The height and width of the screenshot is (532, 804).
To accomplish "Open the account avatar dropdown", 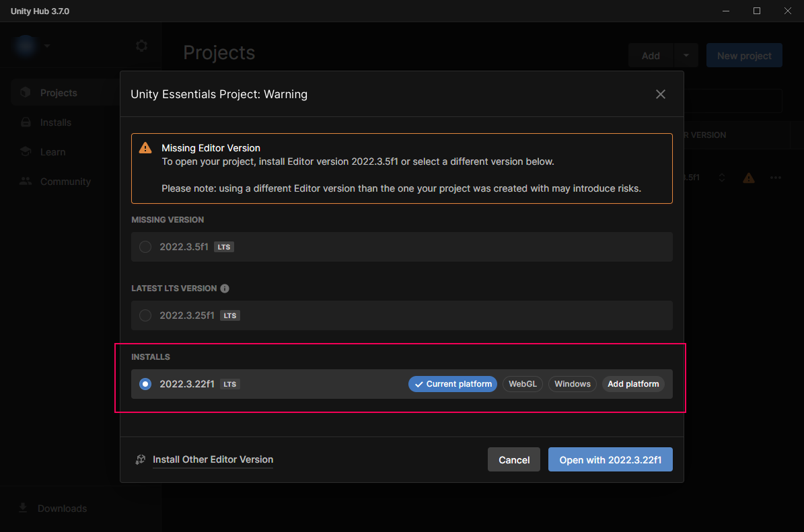I will 32,46.
